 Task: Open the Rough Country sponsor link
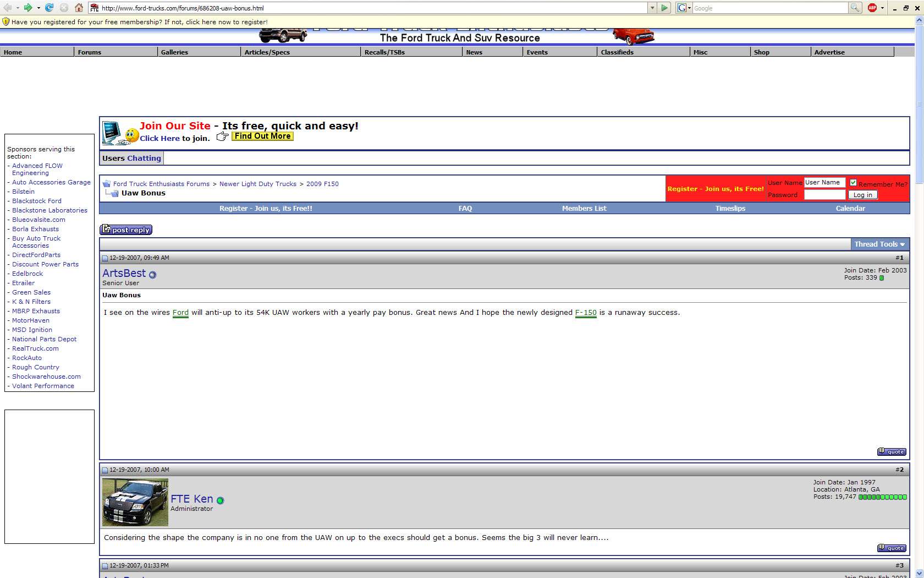[36, 367]
